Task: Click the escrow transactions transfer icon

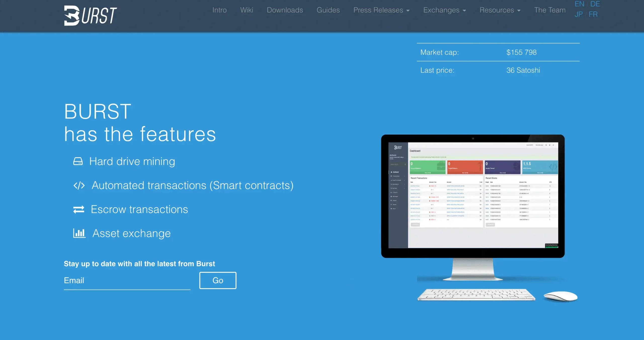Action: (78, 209)
